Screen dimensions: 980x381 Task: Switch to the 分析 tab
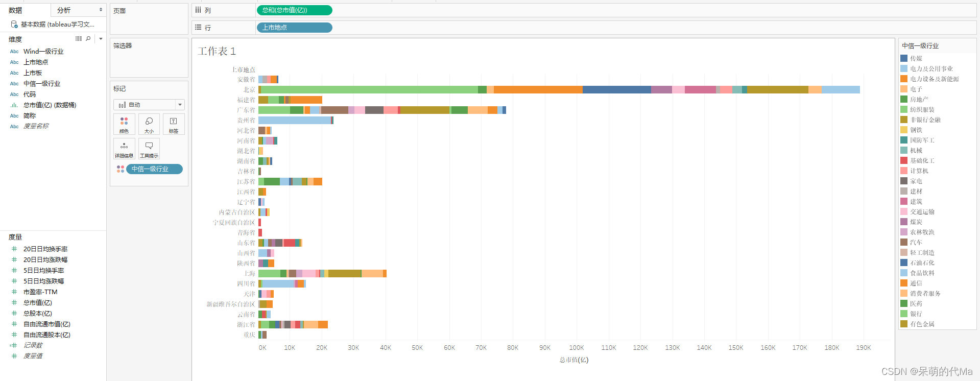(64, 10)
